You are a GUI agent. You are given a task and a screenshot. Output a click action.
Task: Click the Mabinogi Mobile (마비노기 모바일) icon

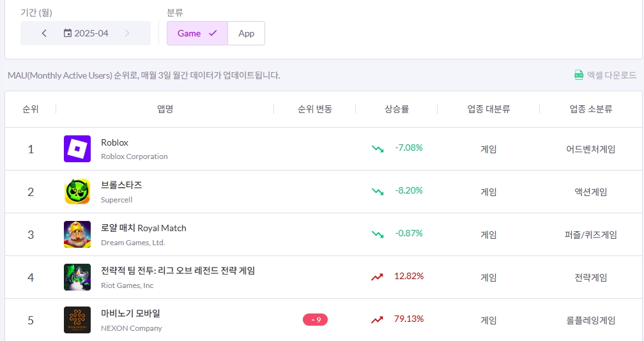pos(77,320)
